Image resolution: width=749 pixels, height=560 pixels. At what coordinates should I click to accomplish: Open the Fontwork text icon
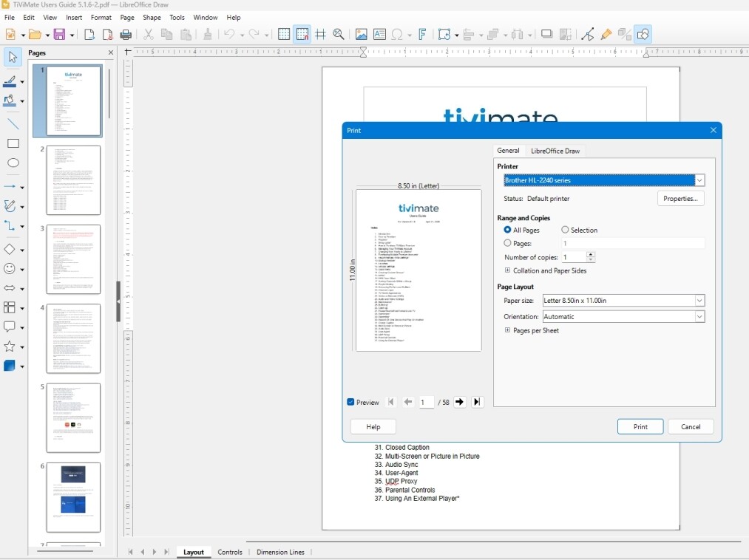coord(421,35)
